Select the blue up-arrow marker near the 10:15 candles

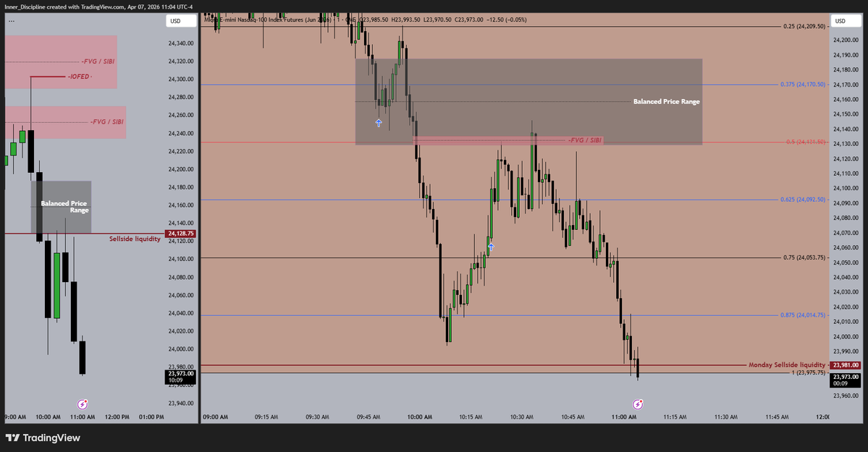pos(490,247)
